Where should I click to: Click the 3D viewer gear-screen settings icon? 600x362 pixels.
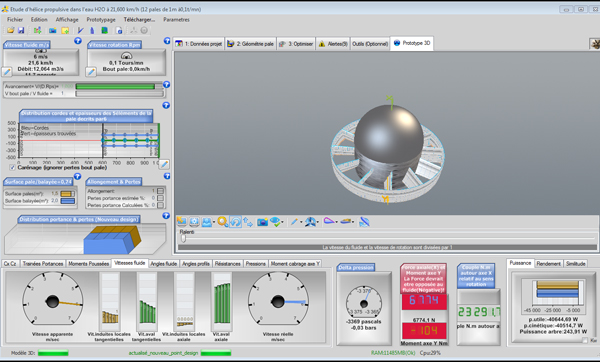pos(194,222)
